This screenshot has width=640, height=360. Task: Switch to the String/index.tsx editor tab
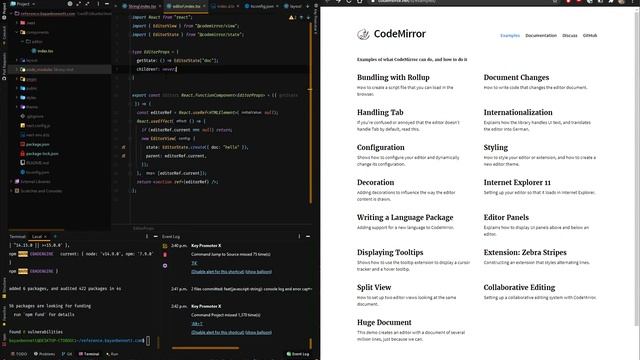(142, 6)
